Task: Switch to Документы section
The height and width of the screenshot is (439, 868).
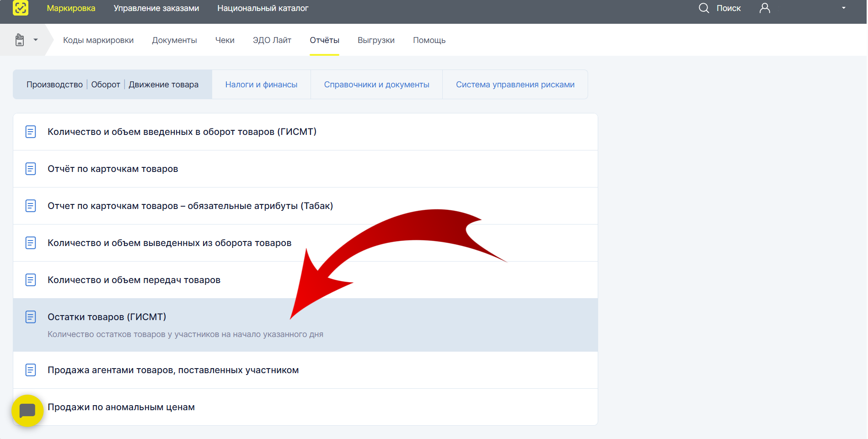Action: point(174,40)
